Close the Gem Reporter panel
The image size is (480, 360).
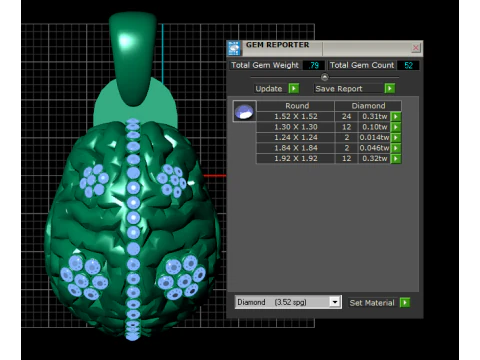[x=416, y=48]
